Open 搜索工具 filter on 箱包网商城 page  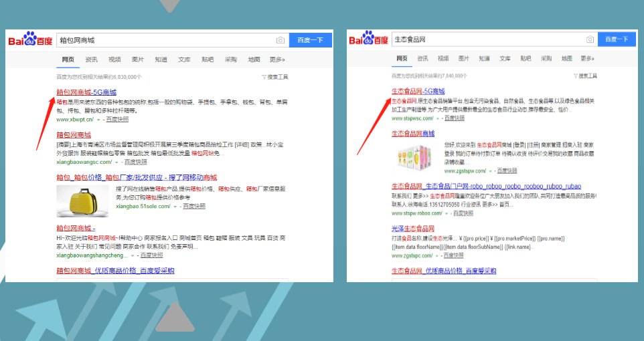click(x=274, y=77)
